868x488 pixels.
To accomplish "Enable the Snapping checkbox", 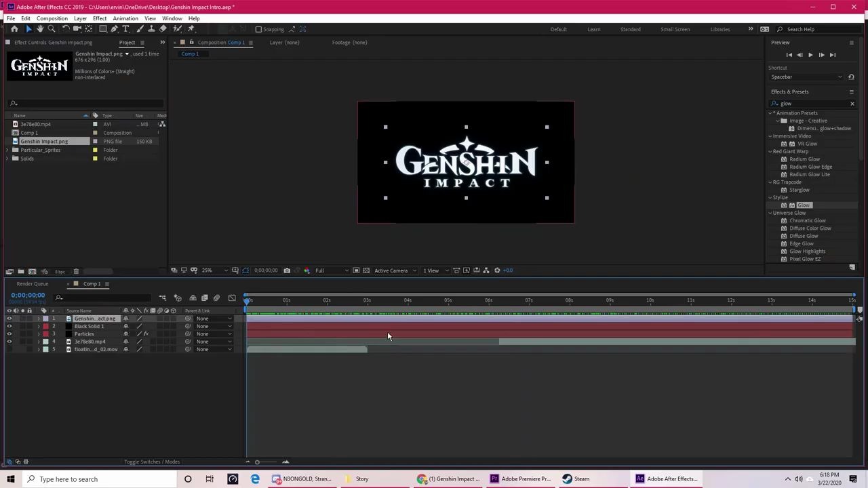I will pos(258,29).
